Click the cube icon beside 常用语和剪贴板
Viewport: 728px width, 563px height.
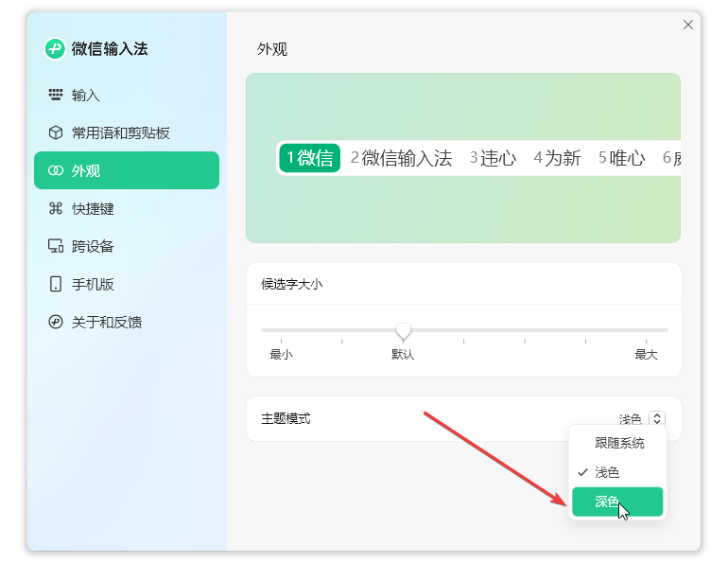56,132
